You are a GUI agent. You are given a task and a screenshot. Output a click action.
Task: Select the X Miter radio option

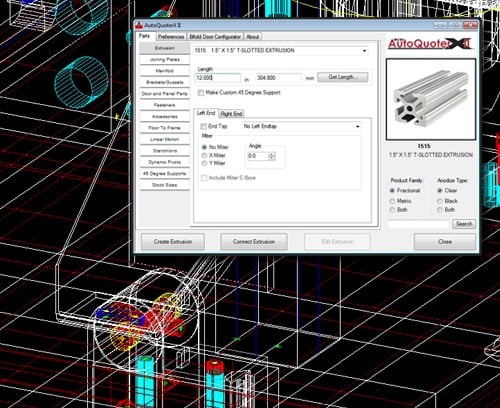pyautogui.click(x=204, y=155)
